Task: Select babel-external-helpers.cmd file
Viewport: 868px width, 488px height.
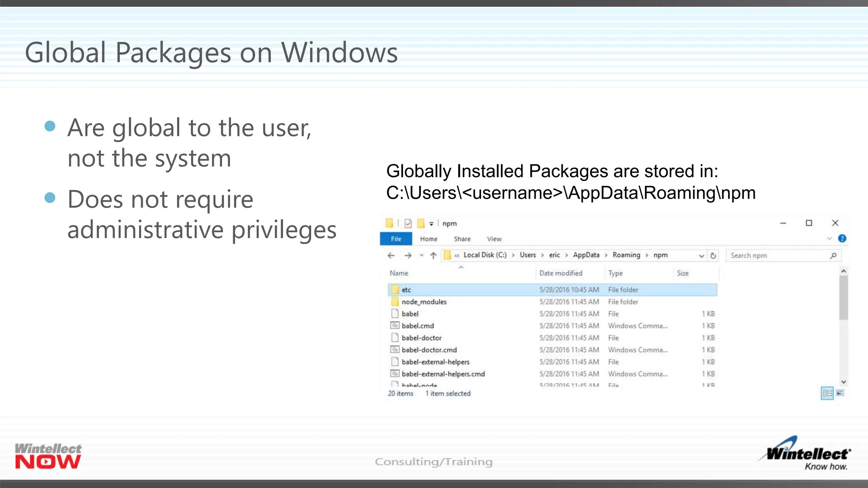Action: 553,374
